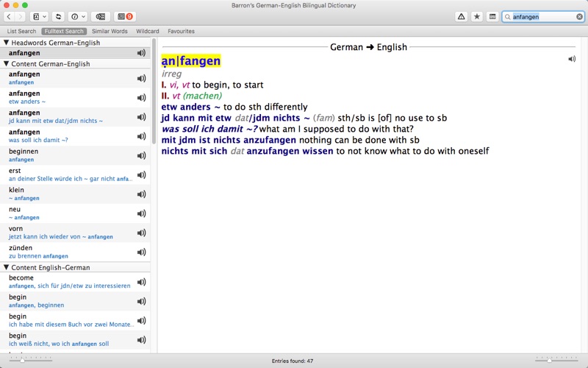
Task: Play audio for vorn entry
Action: tap(141, 233)
